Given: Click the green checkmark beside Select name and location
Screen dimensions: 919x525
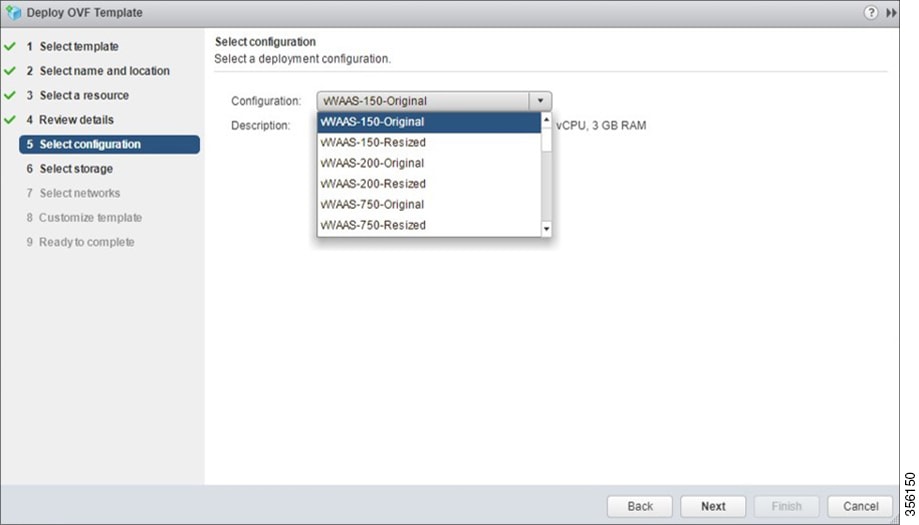Looking at the screenshot, I should (x=9, y=70).
